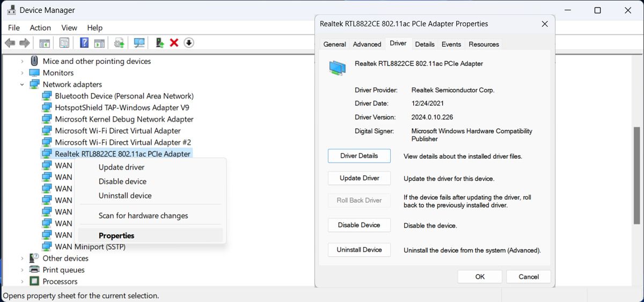Click the Disable device down-arrow toolbar icon

[x=189, y=43]
